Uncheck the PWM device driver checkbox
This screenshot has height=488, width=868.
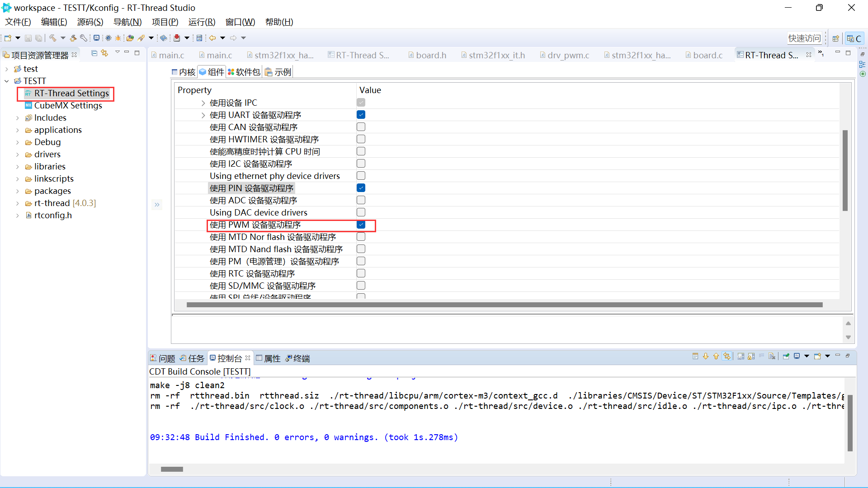(361, 225)
